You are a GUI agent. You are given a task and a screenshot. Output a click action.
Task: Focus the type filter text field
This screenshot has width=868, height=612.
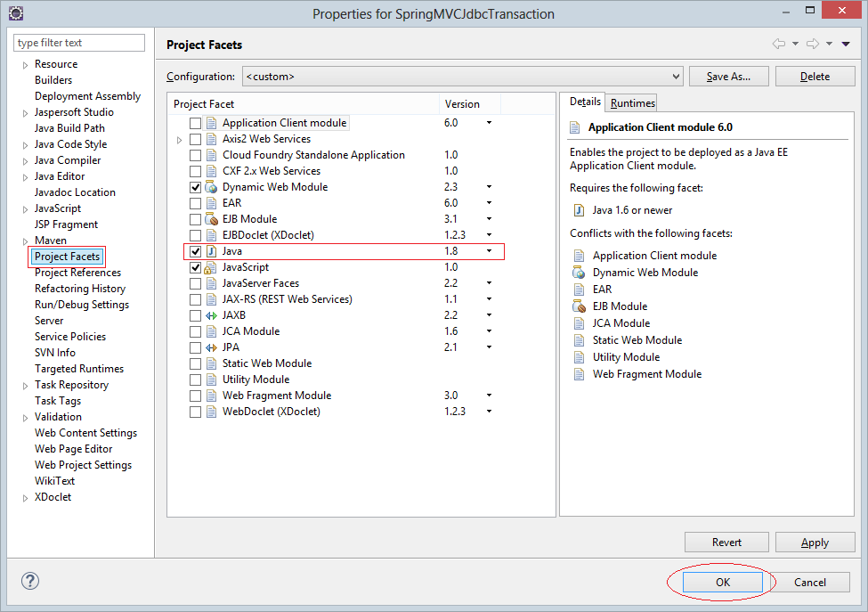79,43
